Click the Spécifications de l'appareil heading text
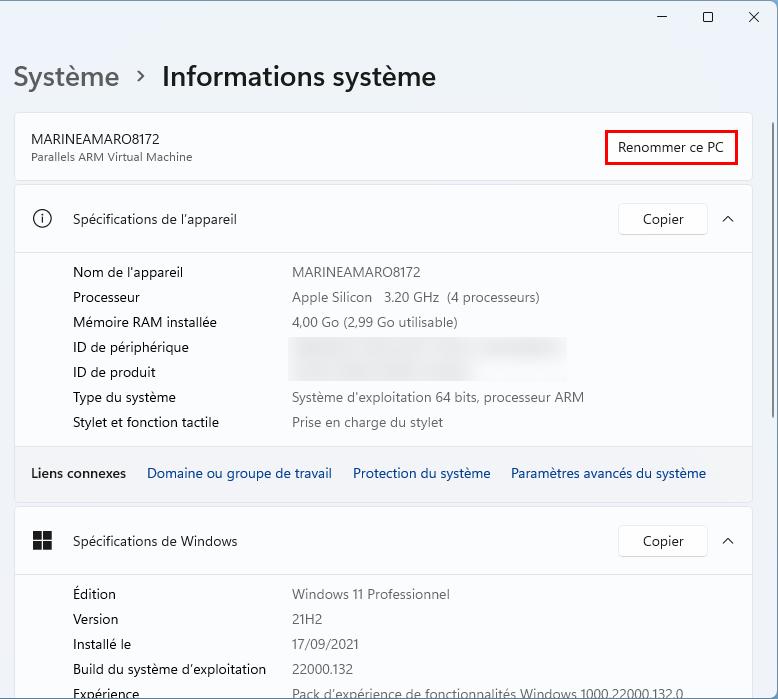The width and height of the screenshot is (778, 699). coord(155,219)
